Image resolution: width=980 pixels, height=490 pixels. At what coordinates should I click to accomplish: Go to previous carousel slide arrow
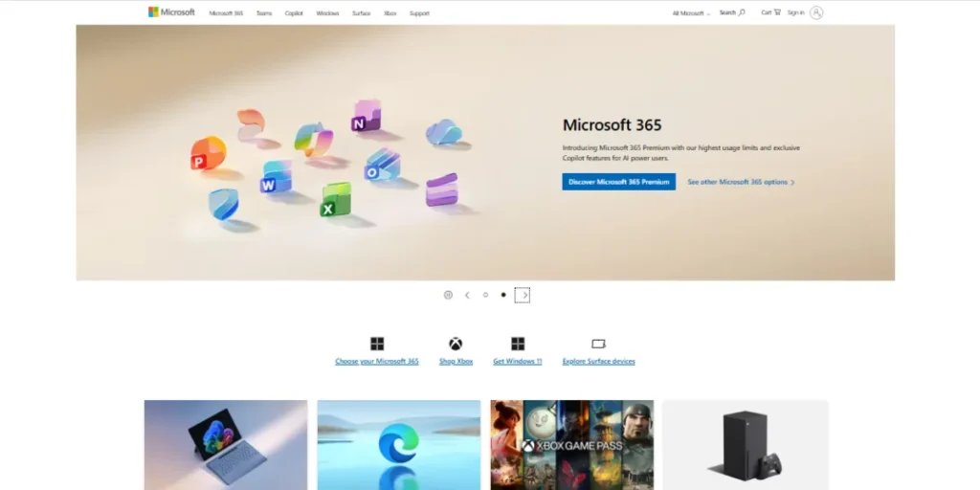click(467, 295)
